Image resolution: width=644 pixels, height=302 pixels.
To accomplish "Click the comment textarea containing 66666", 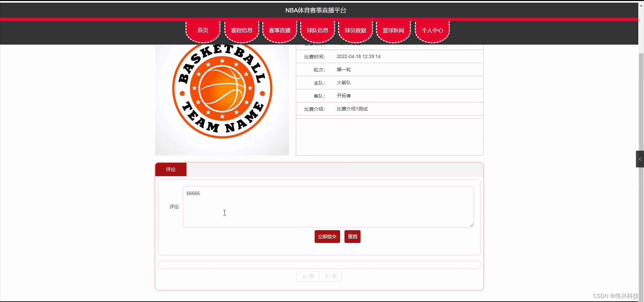I will (x=328, y=206).
